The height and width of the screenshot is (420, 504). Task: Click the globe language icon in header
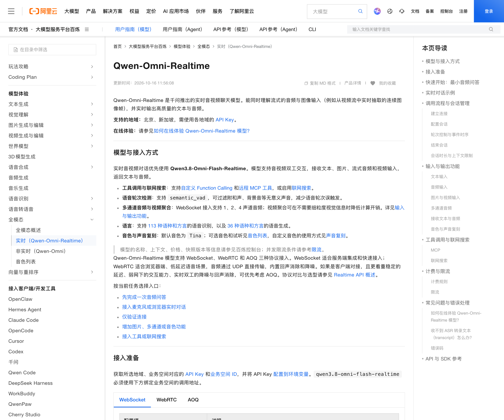[390, 11]
